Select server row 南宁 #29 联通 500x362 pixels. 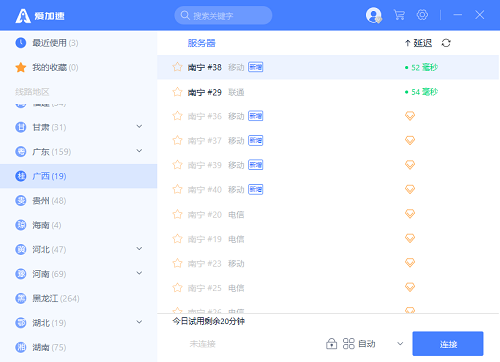328,92
